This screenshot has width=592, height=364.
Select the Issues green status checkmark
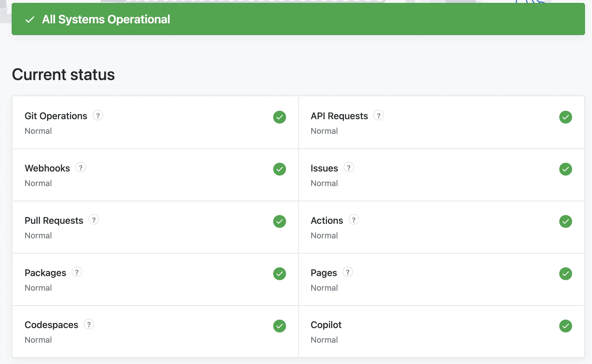566,169
